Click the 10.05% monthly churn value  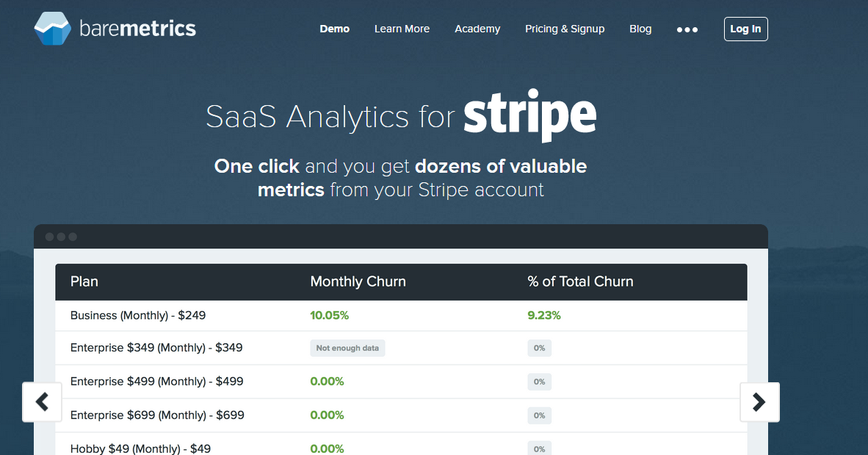pyautogui.click(x=329, y=315)
